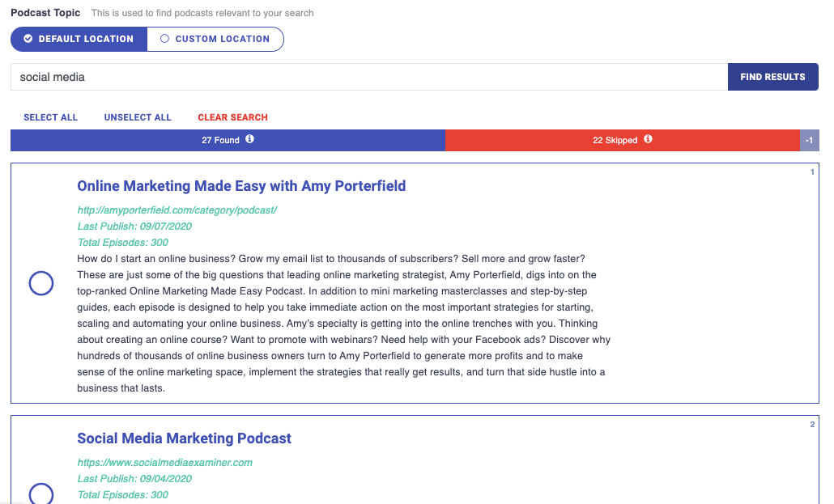Click Clear Search link
Image resolution: width=834 pixels, height=504 pixels.
click(233, 117)
